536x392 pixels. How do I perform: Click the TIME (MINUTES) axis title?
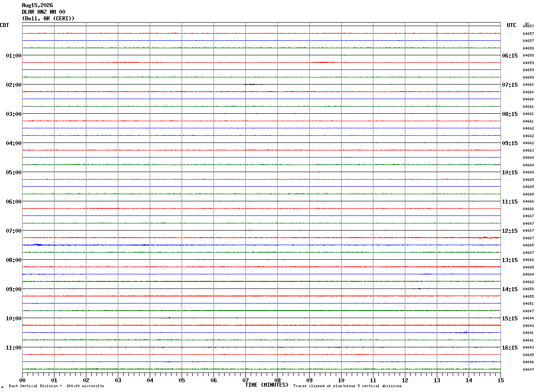click(267, 385)
